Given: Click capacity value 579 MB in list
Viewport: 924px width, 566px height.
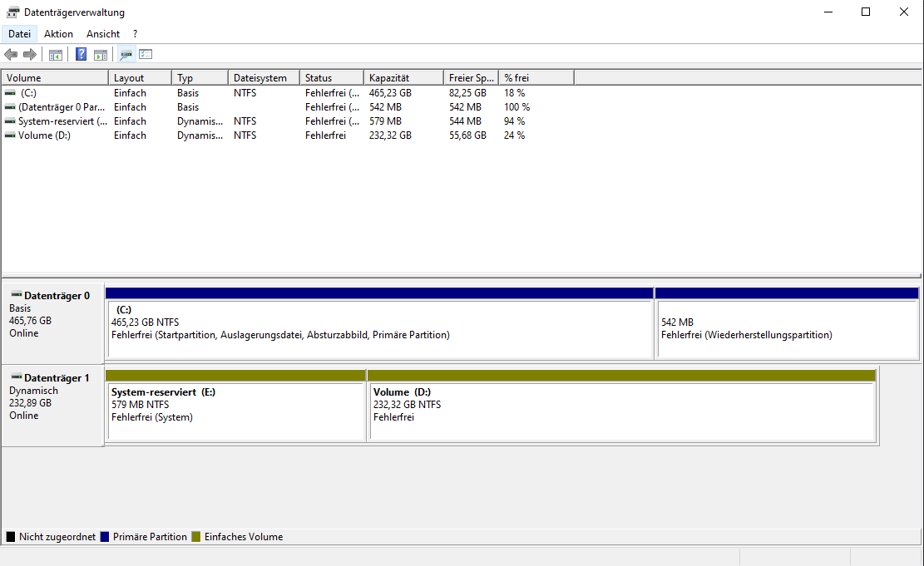Looking at the screenshot, I should (x=385, y=121).
